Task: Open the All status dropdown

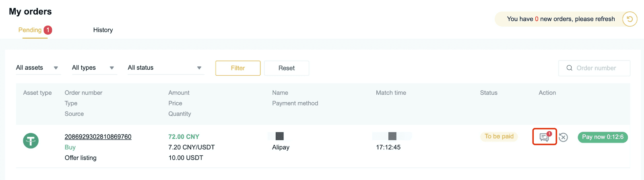Action: pos(165,68)
